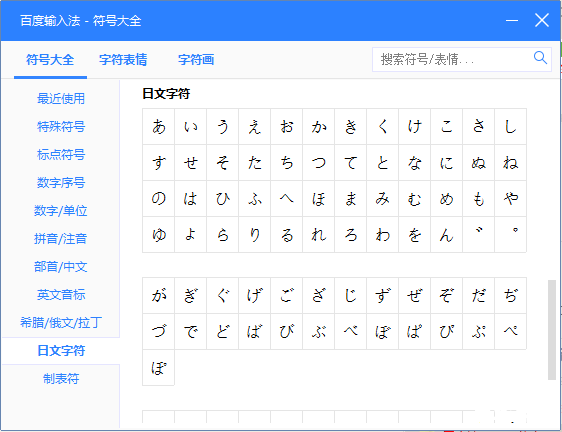This screenshot has width=562, height=432.
Task: Select 希腊/俄文/拉丁 category
Action: click(x=61, y=323)
